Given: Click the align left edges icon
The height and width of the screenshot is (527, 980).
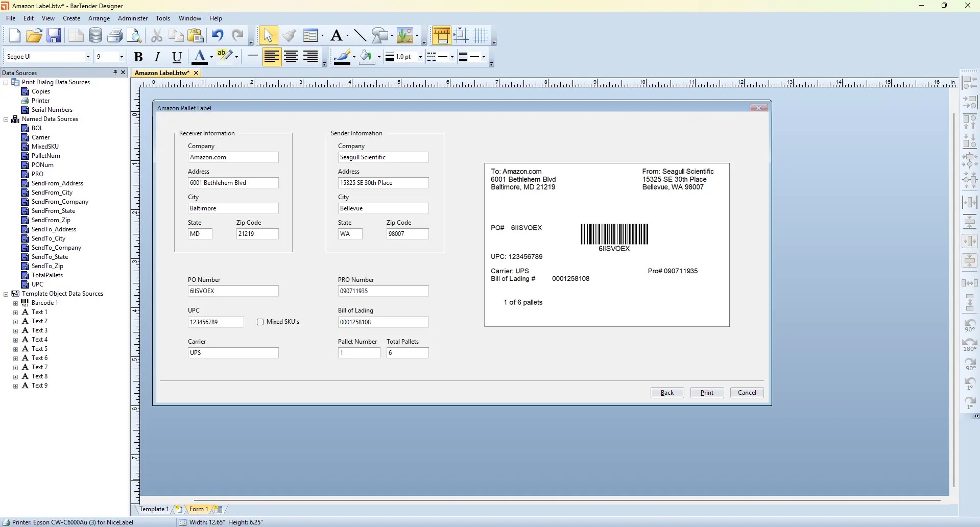Looking at the screenshot, I should point(969,82).
